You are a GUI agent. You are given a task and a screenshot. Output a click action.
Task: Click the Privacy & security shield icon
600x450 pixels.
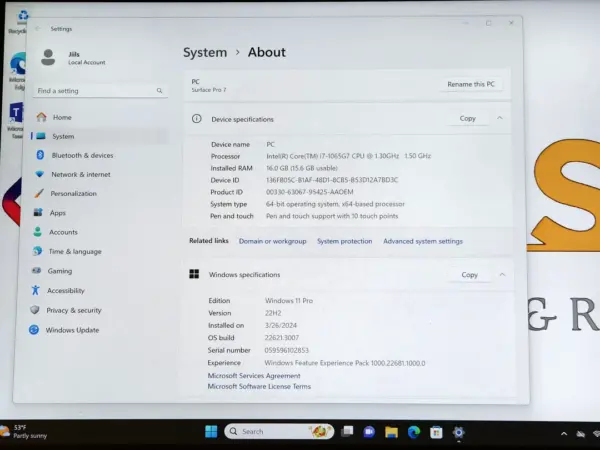coord(35,310)
